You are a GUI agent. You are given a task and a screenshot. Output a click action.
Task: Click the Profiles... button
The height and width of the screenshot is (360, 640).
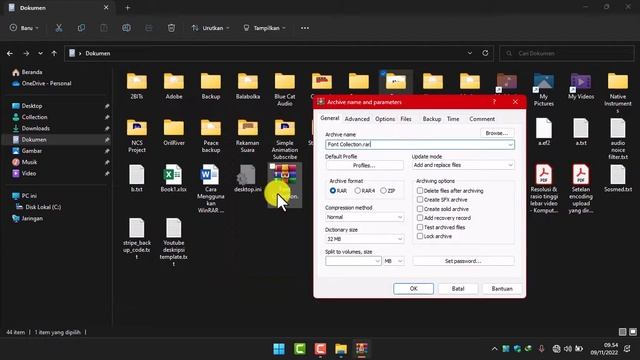pyautogui.click(x=364, y=165)
